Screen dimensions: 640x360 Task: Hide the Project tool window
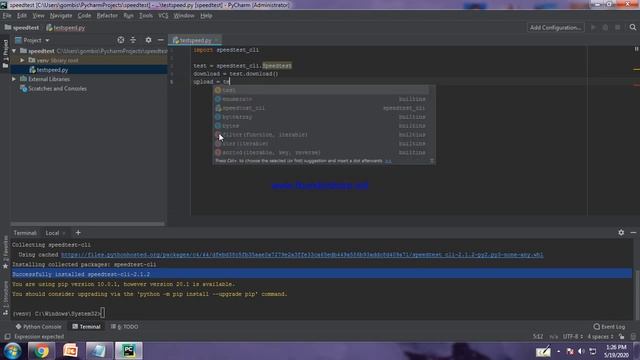point(161,40)
